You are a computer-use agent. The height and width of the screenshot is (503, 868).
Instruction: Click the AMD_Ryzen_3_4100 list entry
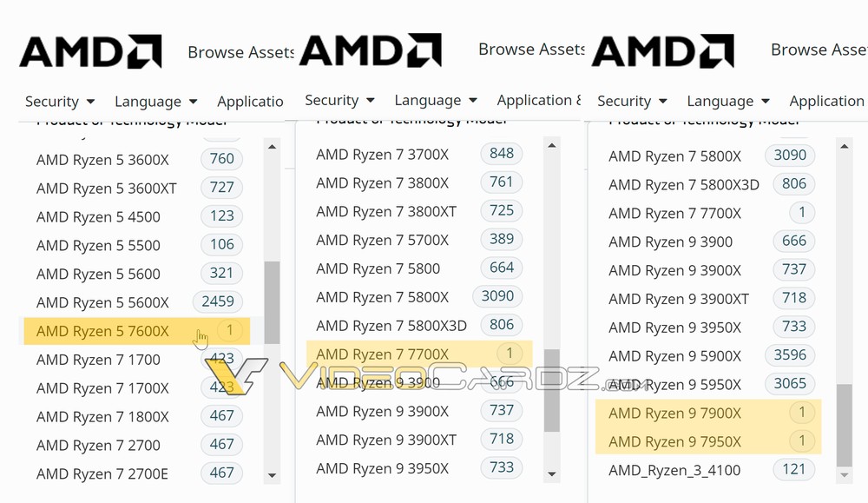675,470
